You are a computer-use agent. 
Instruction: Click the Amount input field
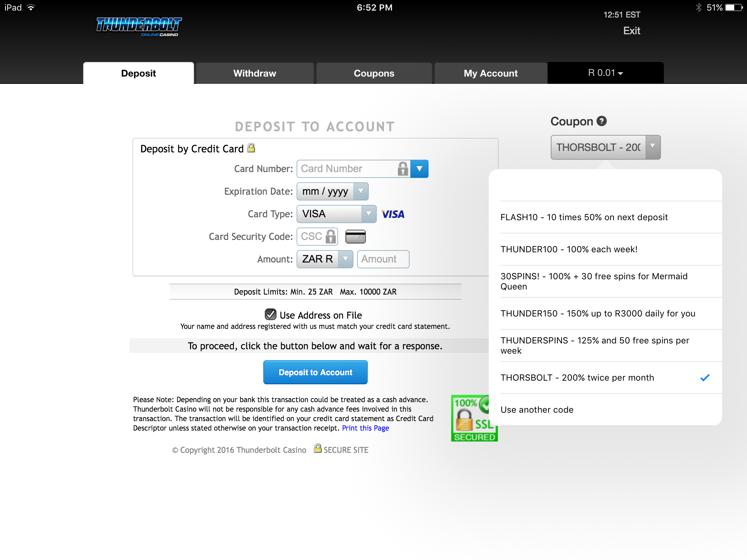coord(383,259)
